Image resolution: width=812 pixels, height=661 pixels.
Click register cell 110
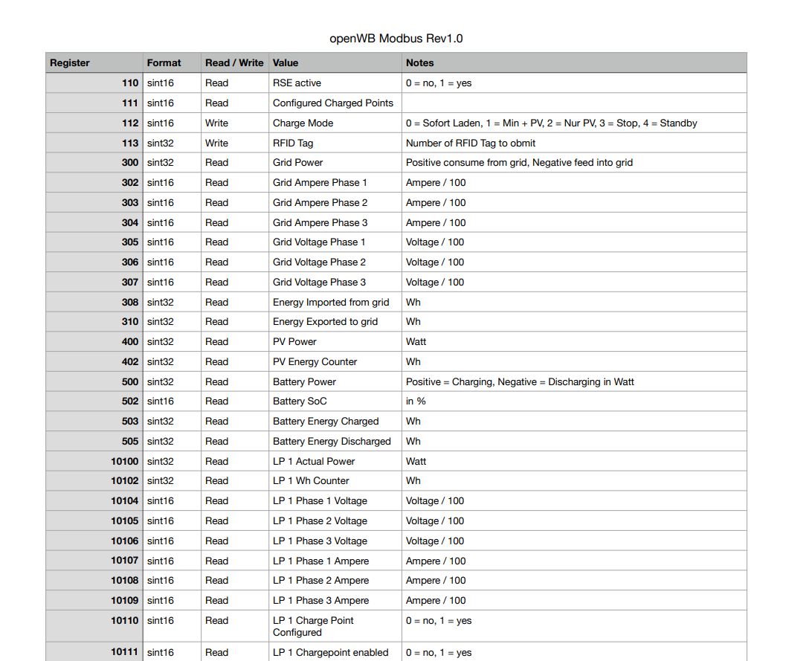coord(94,83)
